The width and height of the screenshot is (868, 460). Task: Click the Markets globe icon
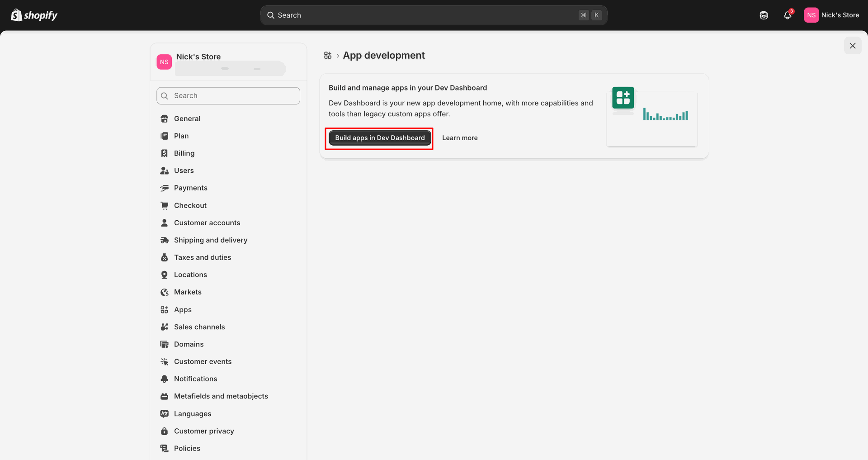[165, 292]
